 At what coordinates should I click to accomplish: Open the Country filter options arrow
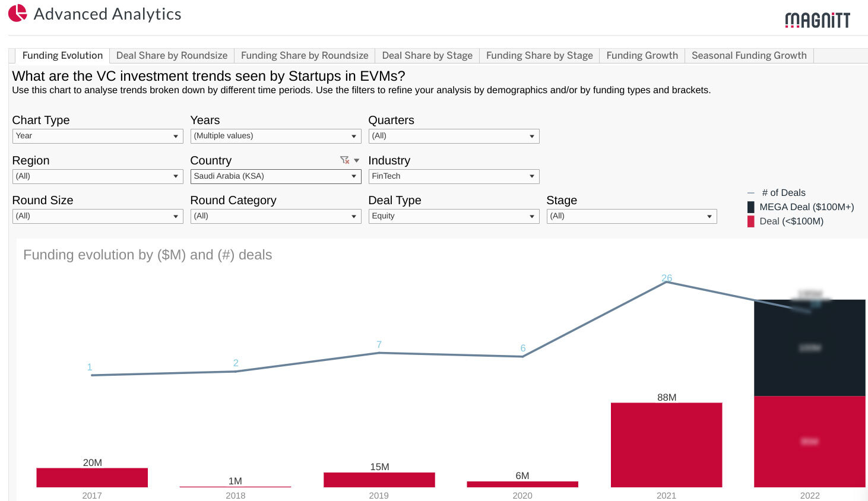pos(355,160)
